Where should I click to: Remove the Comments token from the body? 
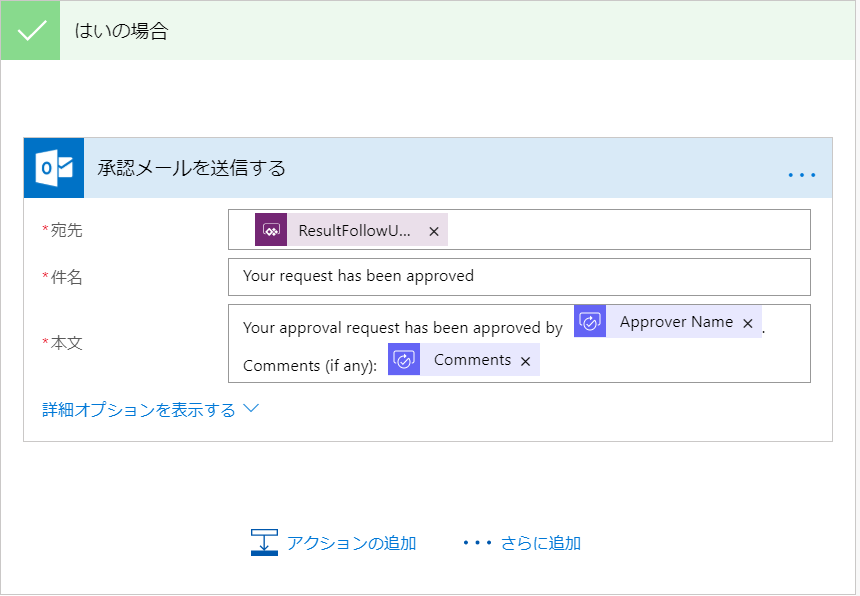click(525, 360)
